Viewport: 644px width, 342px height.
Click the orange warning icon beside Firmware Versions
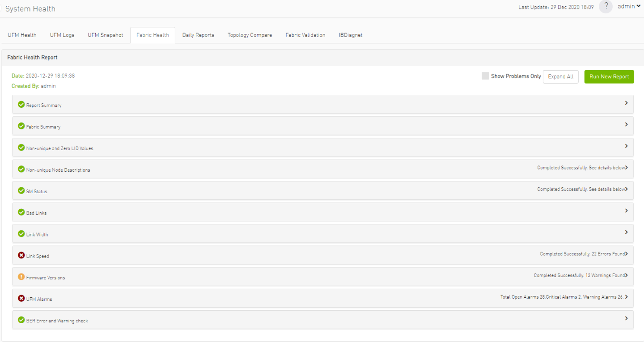point(21,277)
